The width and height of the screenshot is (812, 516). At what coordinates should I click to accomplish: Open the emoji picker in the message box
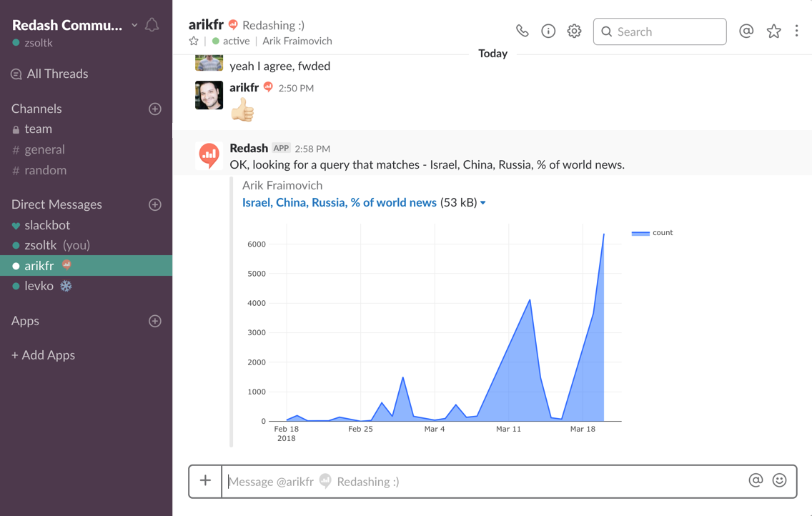(779, 480)
